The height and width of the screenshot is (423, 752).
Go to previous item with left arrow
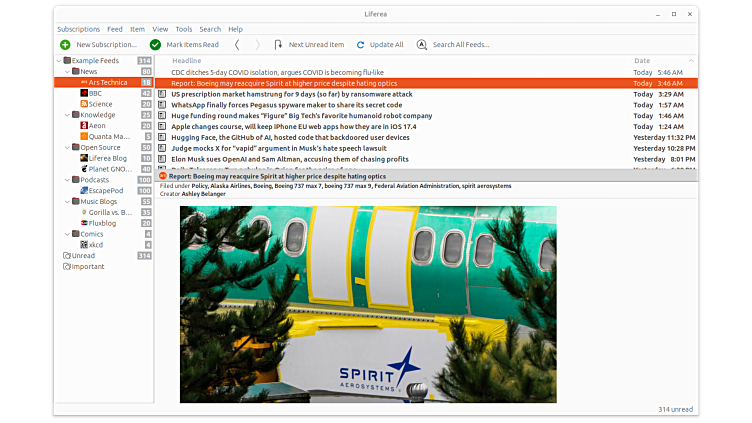coord(237,45)
